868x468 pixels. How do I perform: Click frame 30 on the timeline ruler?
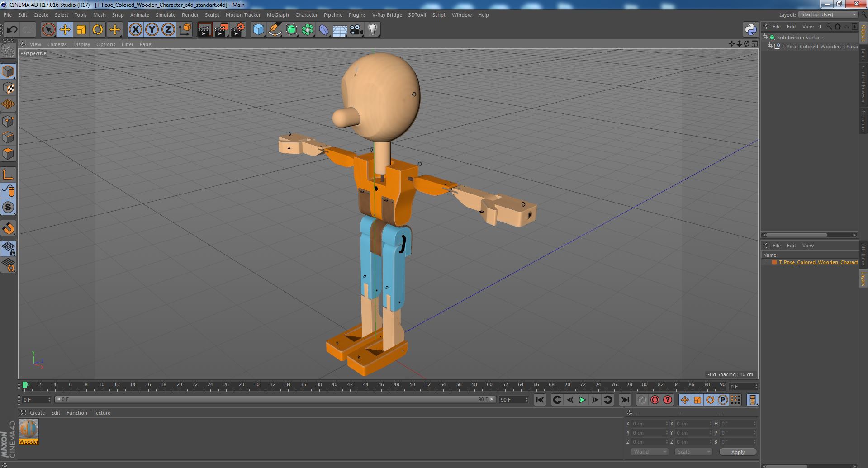(x=256, y=385)
